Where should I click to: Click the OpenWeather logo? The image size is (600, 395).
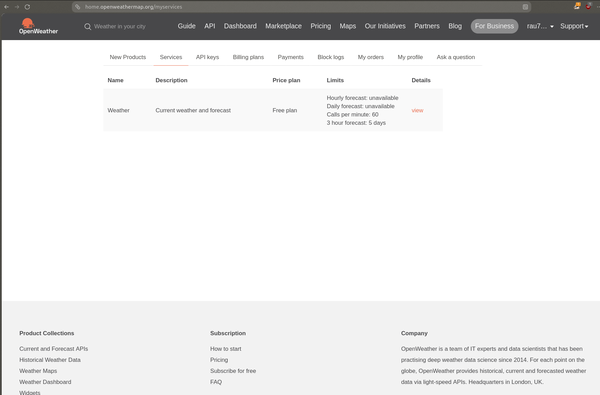[x=38, y=26]
